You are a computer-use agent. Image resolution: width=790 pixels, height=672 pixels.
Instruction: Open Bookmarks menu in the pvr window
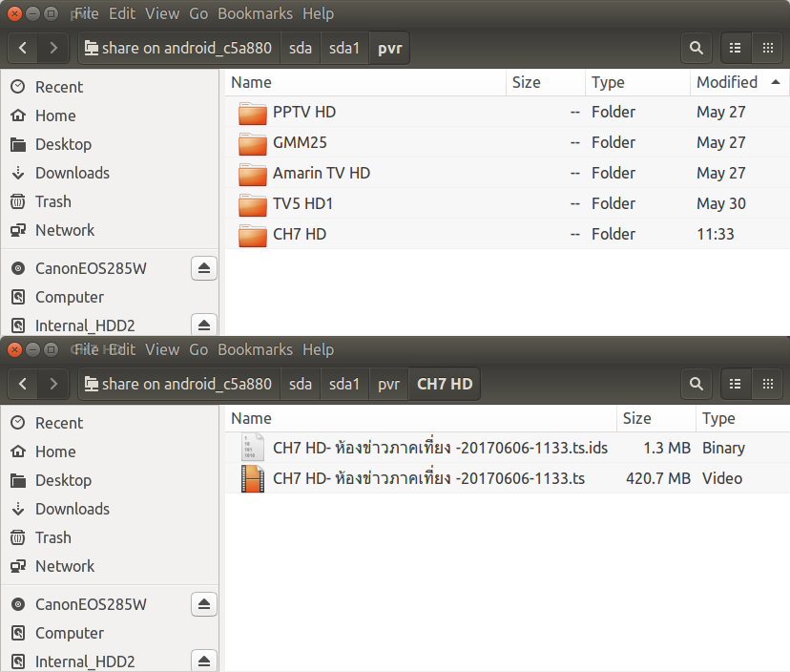255,13
